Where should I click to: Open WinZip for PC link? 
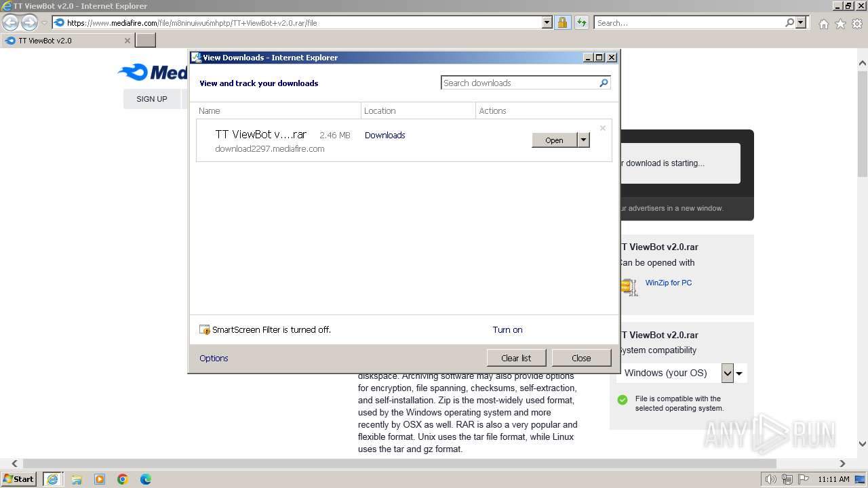[x=669, y=283]
